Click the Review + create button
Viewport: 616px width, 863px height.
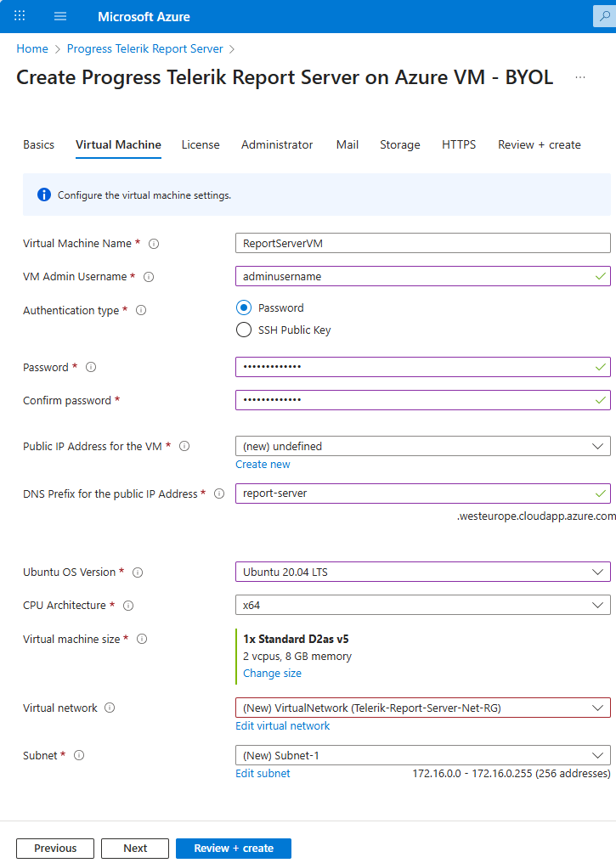click(233, 848)
